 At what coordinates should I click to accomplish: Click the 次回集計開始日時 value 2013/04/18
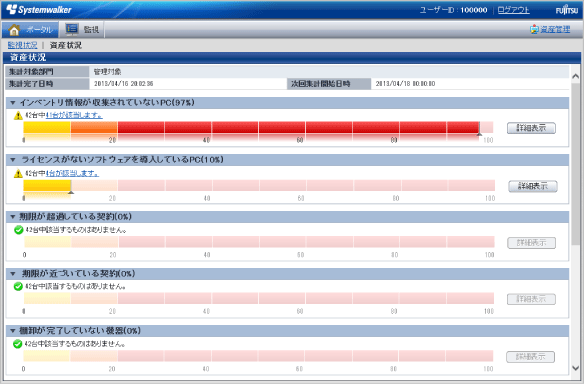(405, 84)
